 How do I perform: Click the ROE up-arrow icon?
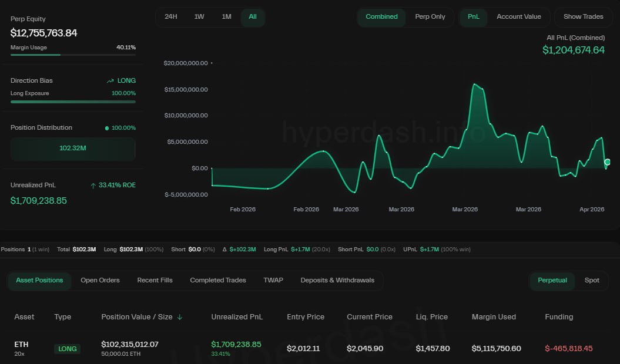[93, 186]
